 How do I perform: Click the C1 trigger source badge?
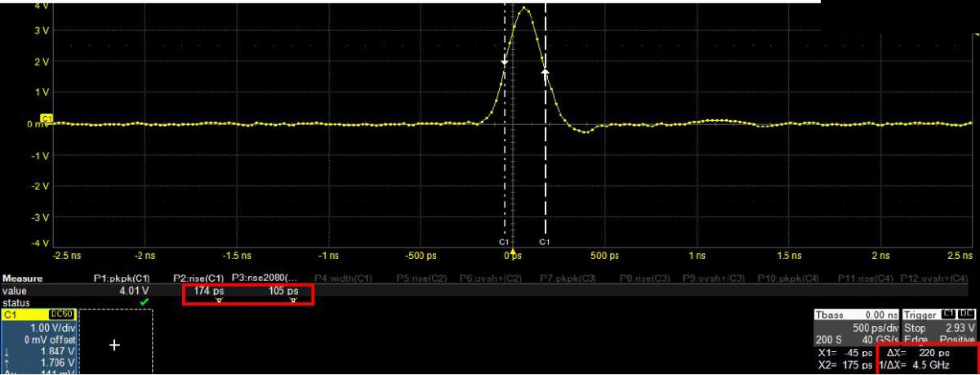950,315
